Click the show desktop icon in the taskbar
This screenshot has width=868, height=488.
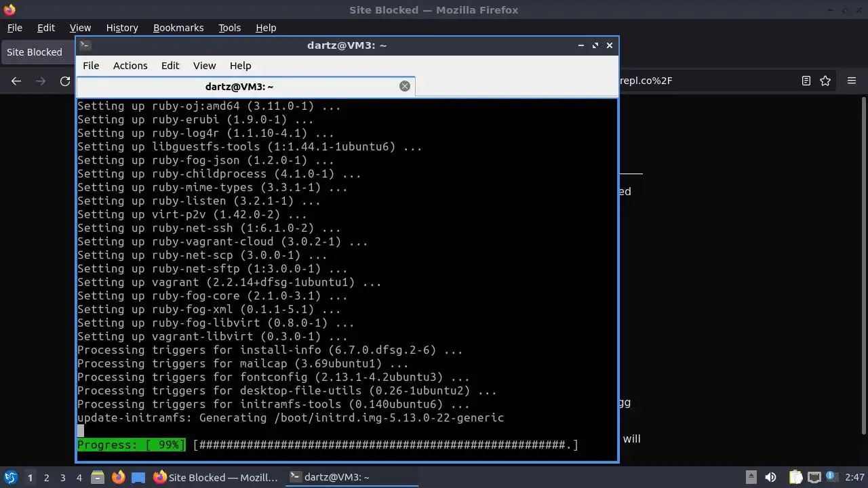point(138,477)
